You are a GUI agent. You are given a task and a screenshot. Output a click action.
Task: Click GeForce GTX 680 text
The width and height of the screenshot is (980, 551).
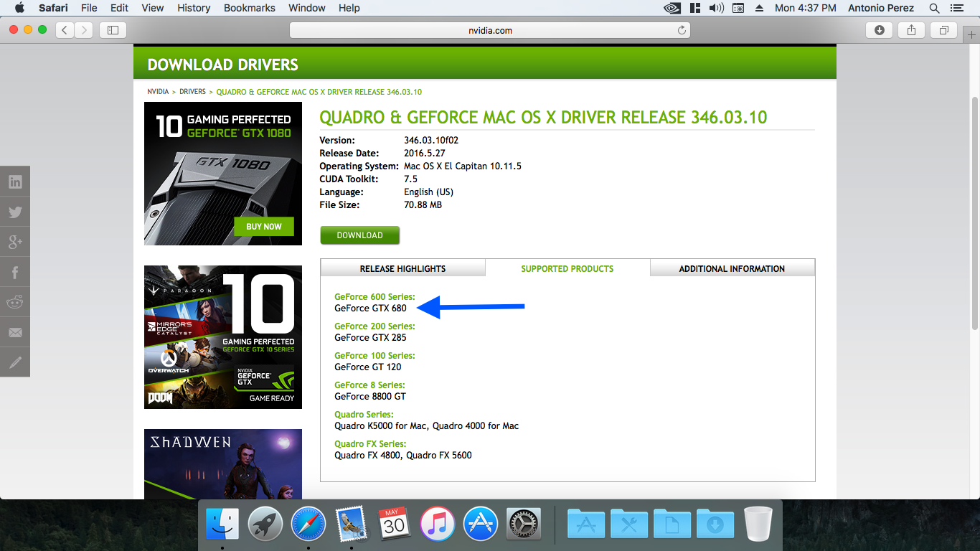point(370,309)
